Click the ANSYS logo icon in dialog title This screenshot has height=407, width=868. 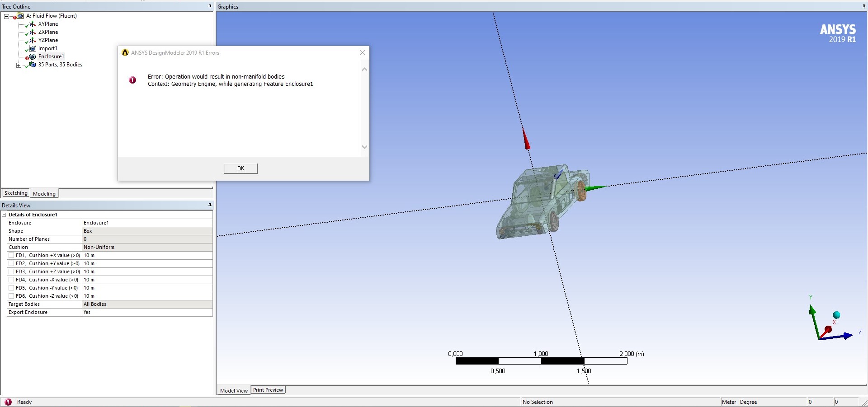tap(125, 53)
